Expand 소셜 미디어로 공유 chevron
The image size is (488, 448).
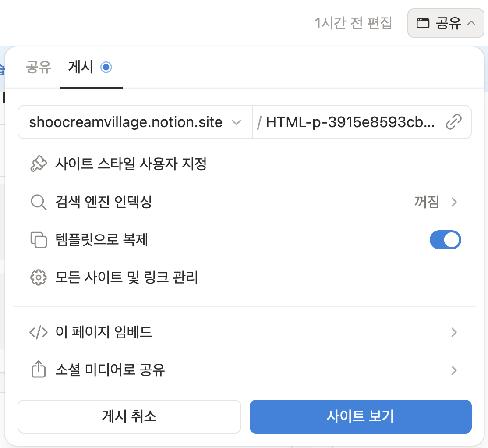[x=454, y=370]
